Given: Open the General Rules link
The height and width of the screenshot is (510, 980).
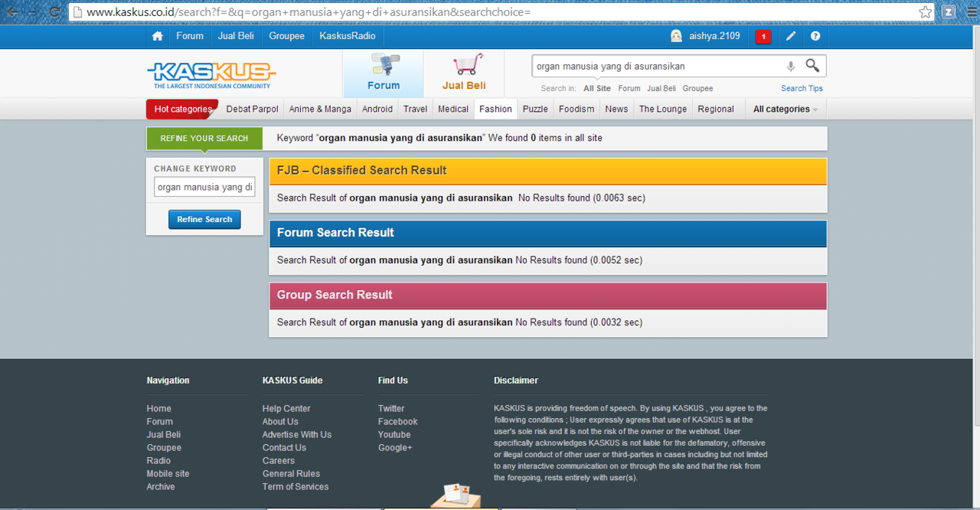Looking at the screenshot, I should [x=291, y=474].
